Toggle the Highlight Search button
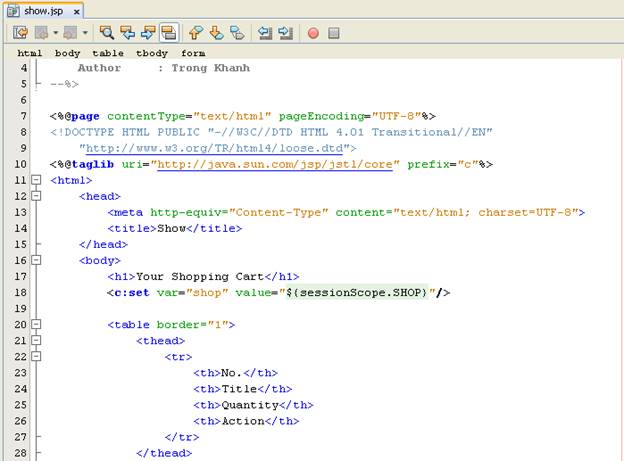This screenshot has width=624, height=461. 169,33
